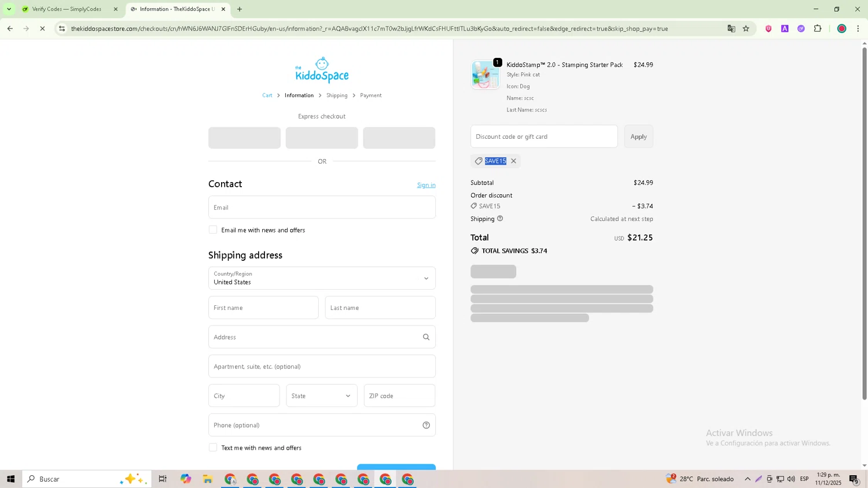
Task: Stop loading the page in the browser toolbar
Action: [x=42, y=28]
